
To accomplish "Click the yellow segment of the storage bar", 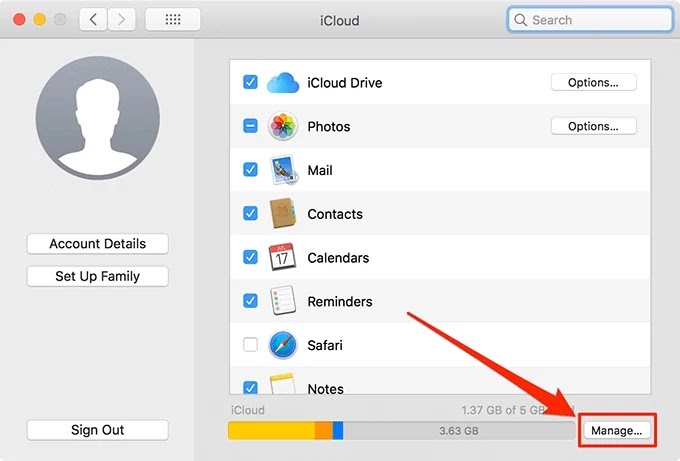I will 271,430.
